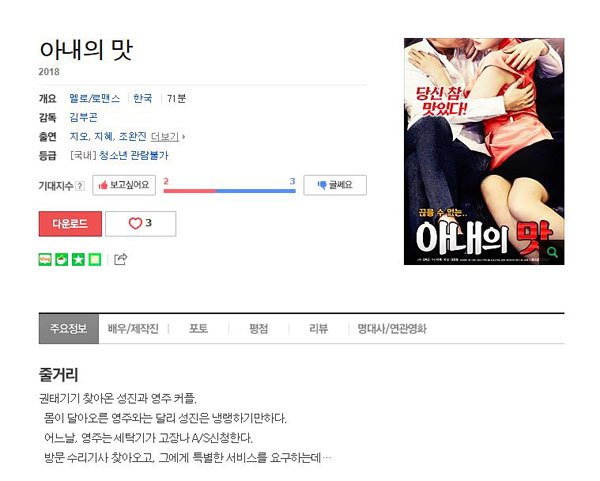
Task: Toggle the heart like button
Action: pos(140,223)
